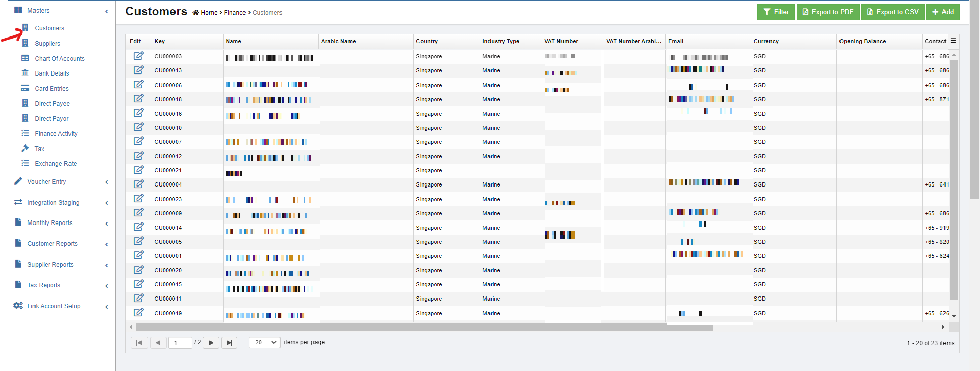Click the edit icon for customer CU000003
Screen dimensions: 980x371
tap(138, 56)
